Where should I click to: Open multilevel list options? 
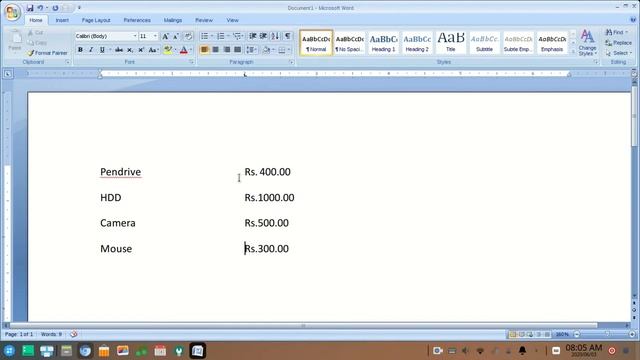[x=237, y=36]
